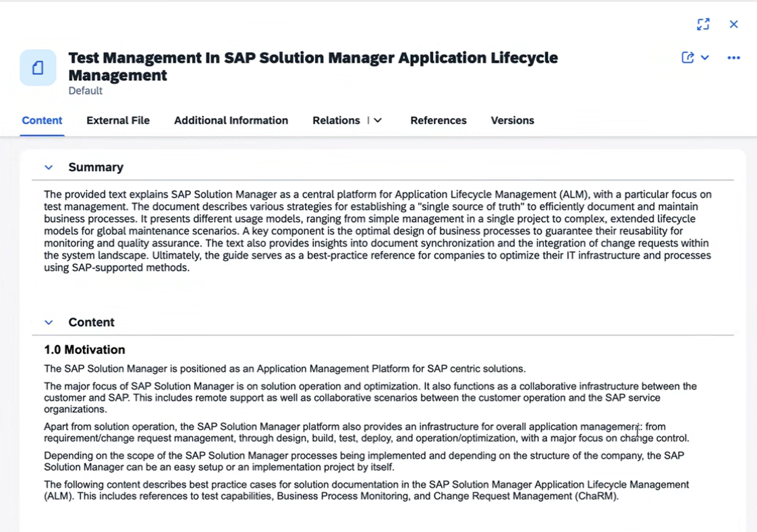Switch to the Content tab

pyautogui.click(x=42, y=120)
